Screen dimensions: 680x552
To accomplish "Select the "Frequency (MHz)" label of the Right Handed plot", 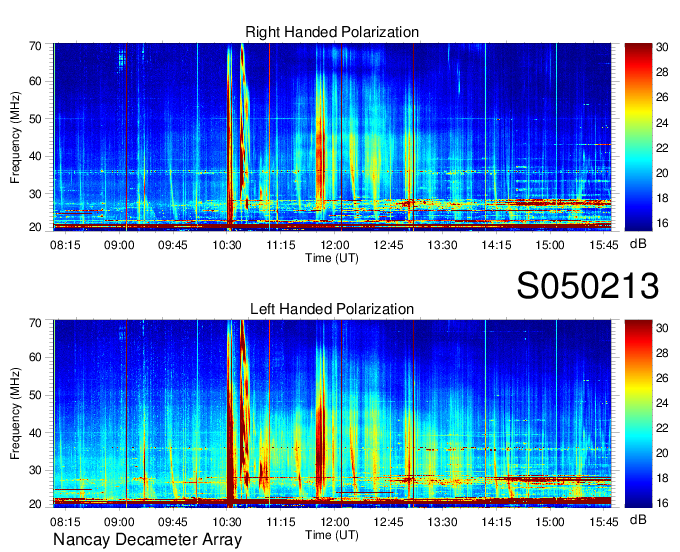I will tap(15, 137).
